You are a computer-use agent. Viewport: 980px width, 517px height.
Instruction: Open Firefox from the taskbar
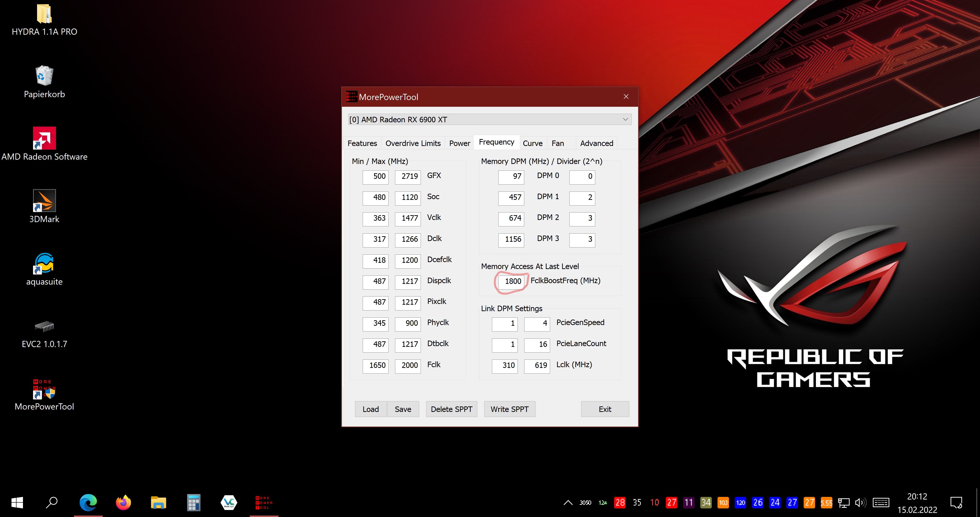[123, 503]
